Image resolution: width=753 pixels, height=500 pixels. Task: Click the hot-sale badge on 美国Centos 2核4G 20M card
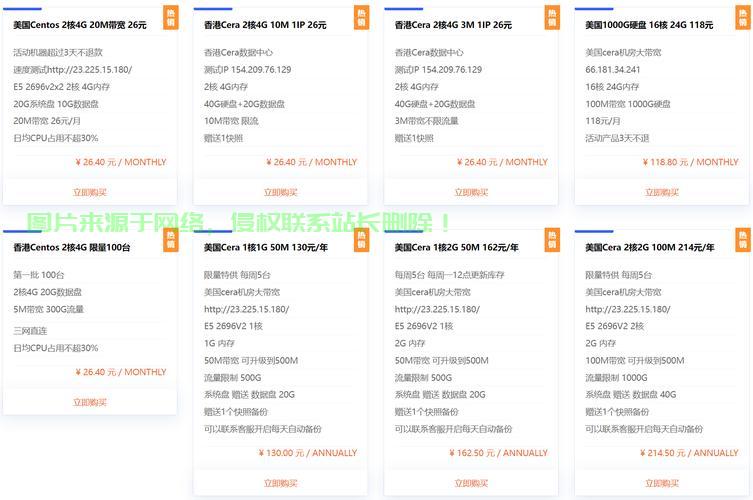pyautogui.click(x=170, y=18)
